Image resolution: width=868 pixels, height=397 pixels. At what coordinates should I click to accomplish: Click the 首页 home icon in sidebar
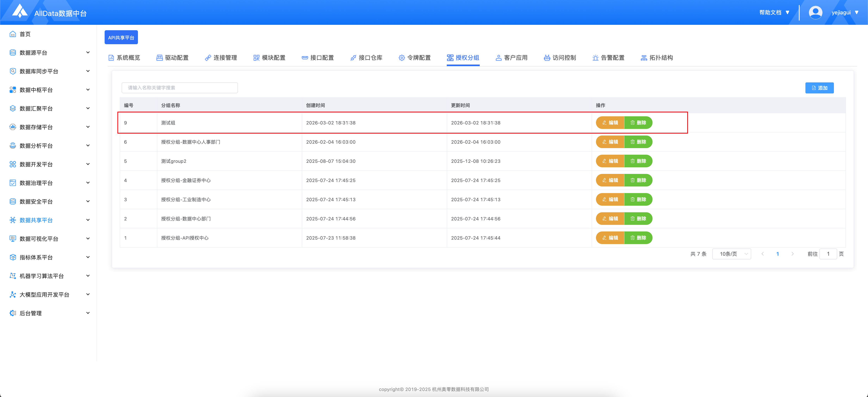(x=13, y=34)
